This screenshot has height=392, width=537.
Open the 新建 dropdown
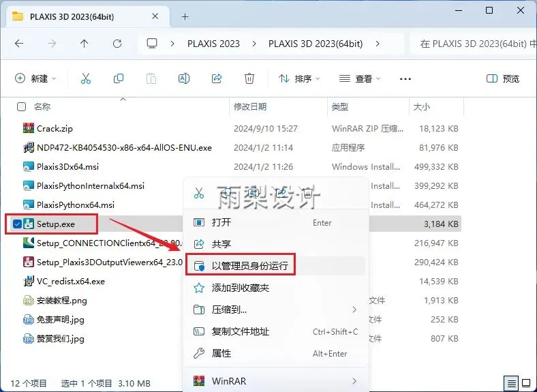pyautogui.click(x=35, y=78)
